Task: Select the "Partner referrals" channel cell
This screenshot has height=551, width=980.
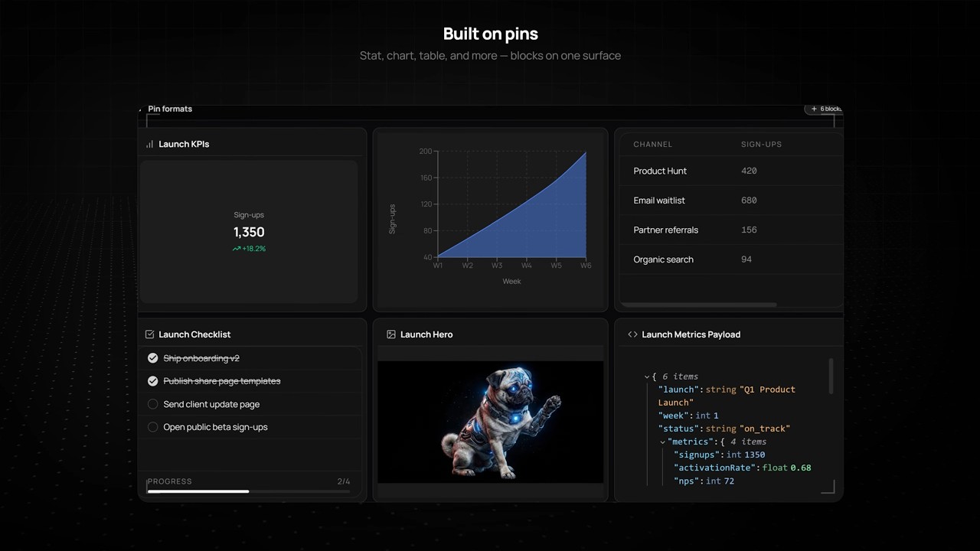Action: (665, 230)
